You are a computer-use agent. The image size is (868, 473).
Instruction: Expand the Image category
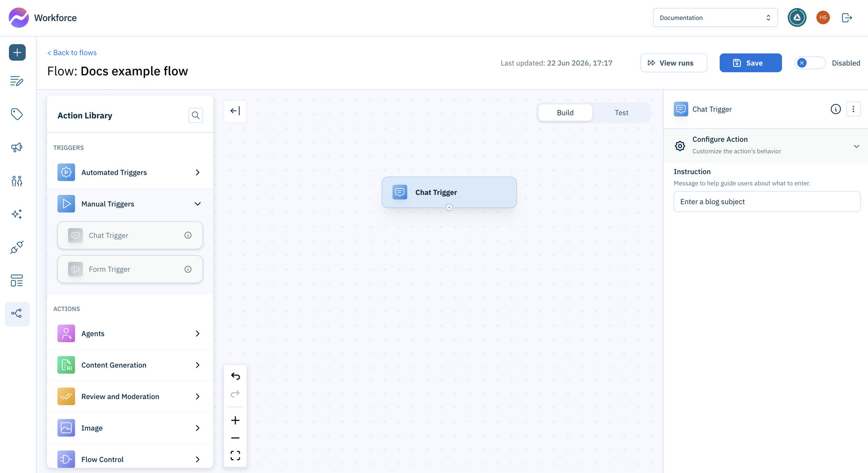point(130,428)
